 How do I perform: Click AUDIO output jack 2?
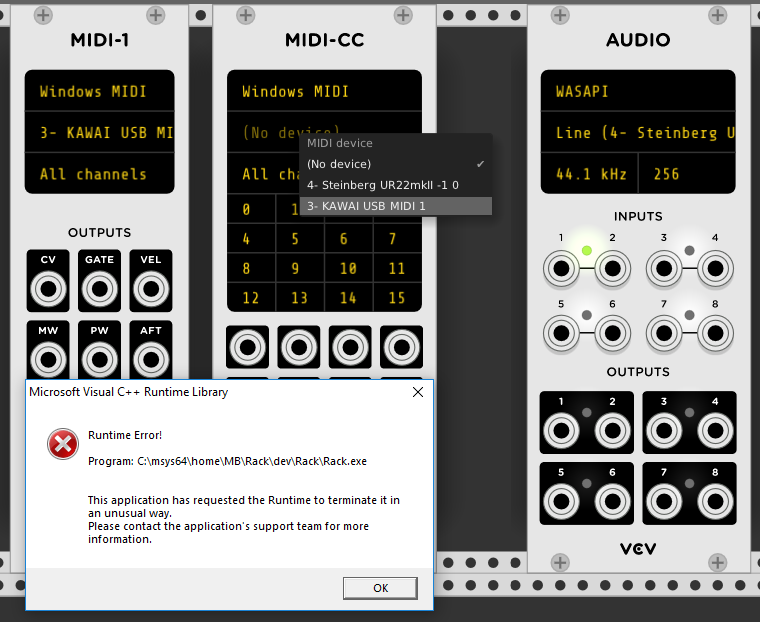coord(613,431)
